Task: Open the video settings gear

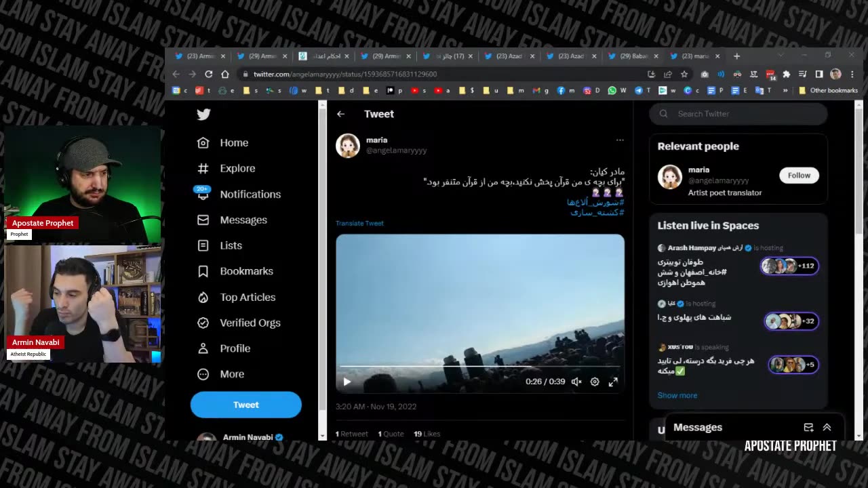Action: [x=595, y=382]
